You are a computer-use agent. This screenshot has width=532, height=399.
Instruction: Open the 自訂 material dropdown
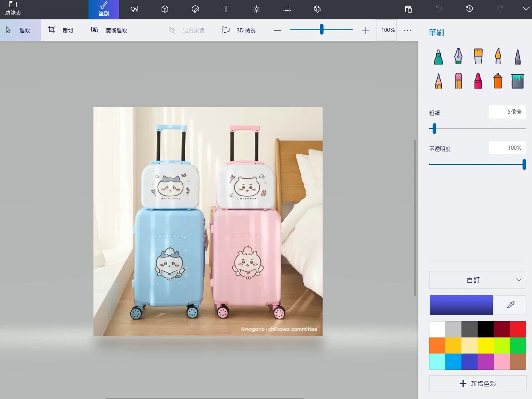tap(477, 280)
